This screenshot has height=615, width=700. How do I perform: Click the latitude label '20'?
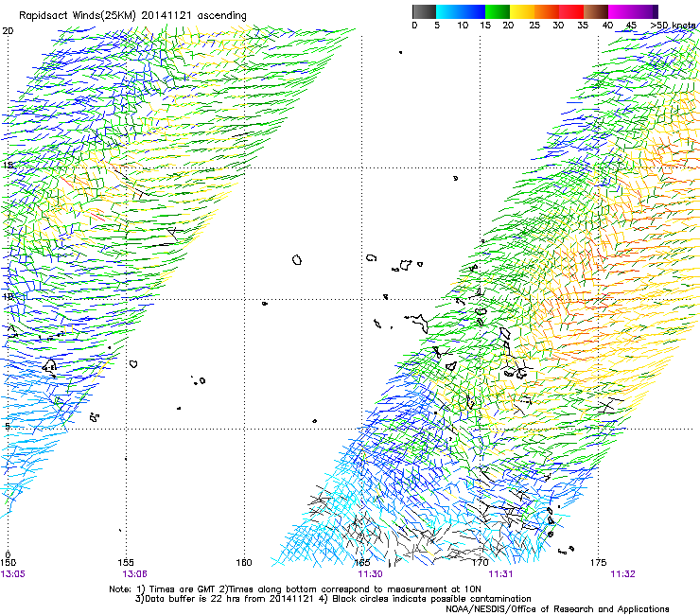[8, 31]
